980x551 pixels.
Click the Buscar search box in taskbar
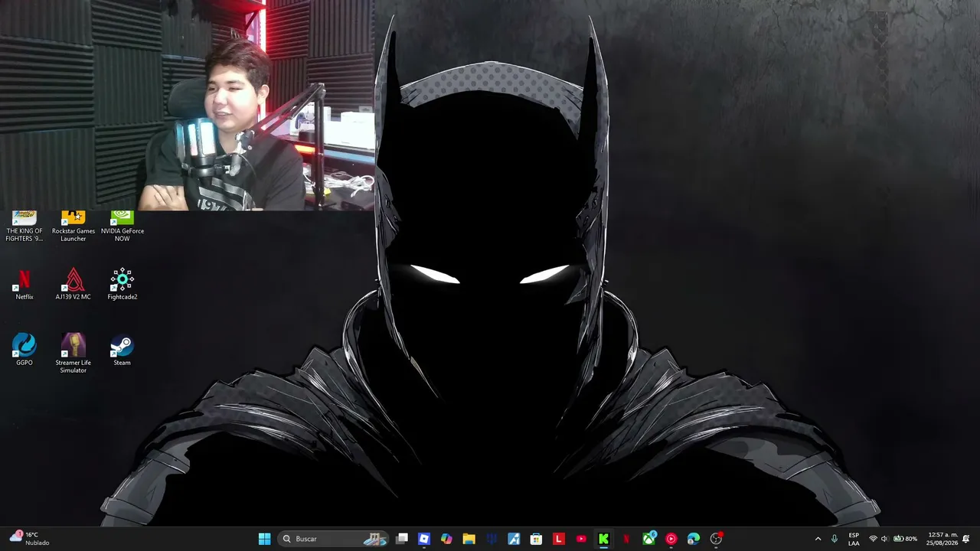(x=333, y=539)
